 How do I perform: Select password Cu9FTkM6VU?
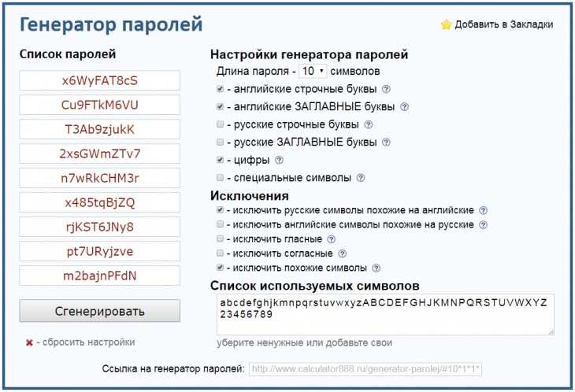[100, 105]
